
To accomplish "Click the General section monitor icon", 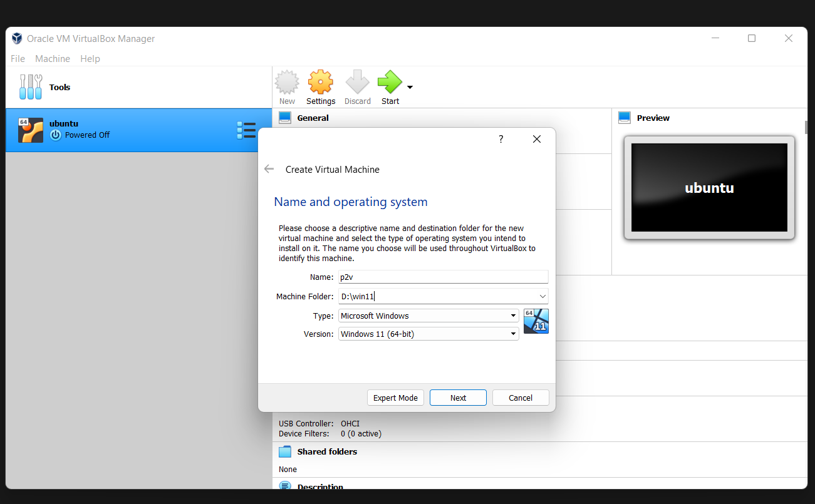I will click(285, 118).
